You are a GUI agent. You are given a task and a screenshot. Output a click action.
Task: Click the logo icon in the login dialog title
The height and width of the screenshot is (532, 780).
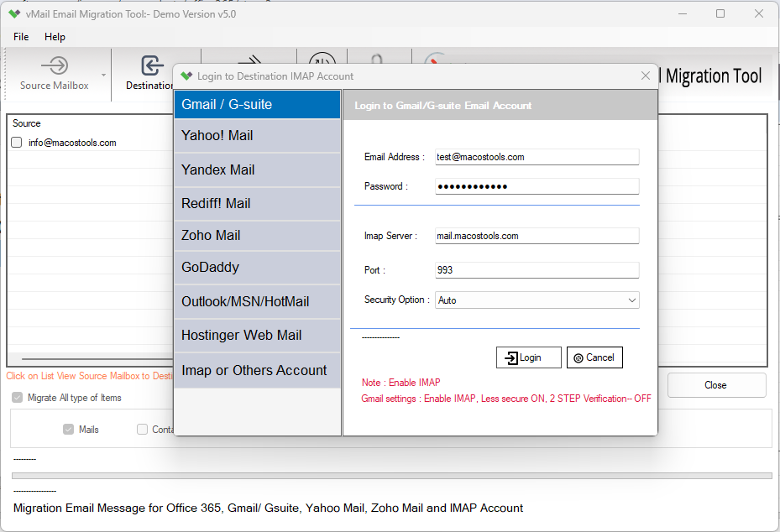click(x=186, y=76)
